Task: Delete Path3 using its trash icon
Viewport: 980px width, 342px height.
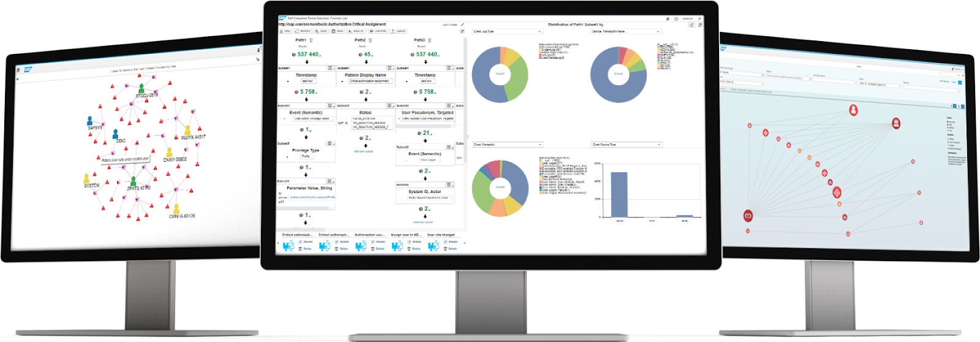Action: click(x=429, y=40)
